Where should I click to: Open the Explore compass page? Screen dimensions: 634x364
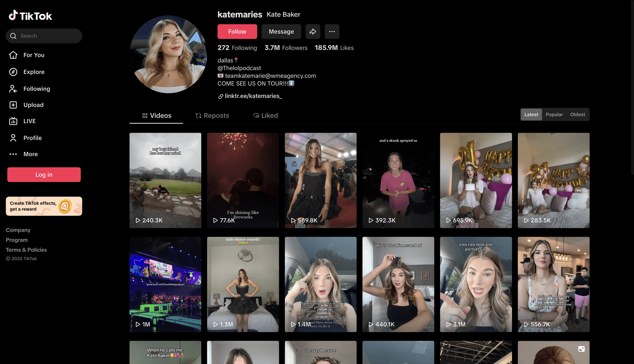33,72
